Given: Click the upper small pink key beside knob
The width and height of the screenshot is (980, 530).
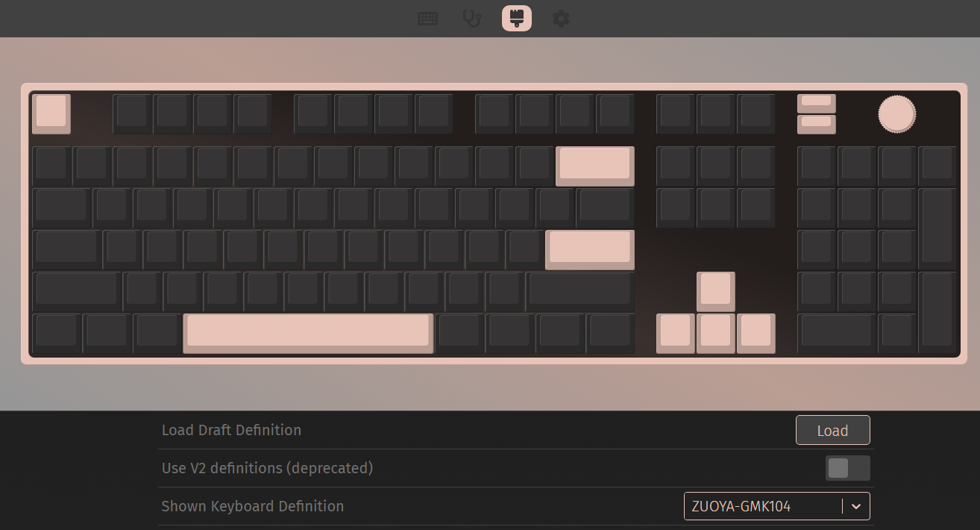Looking at the screenshot, I should [x=817, y=103].
